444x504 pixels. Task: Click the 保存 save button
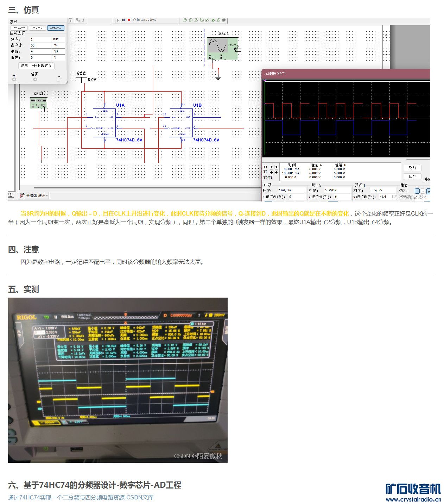pyautogui.click(x=412, y=176)
